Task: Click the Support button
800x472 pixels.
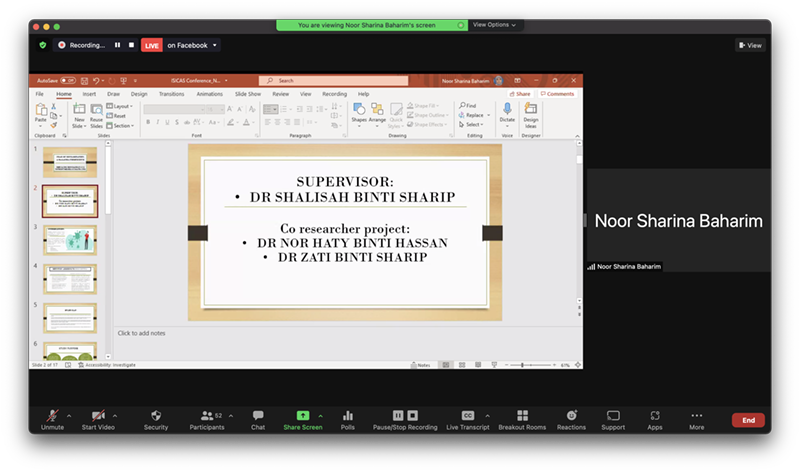Action: coord(613,415)
